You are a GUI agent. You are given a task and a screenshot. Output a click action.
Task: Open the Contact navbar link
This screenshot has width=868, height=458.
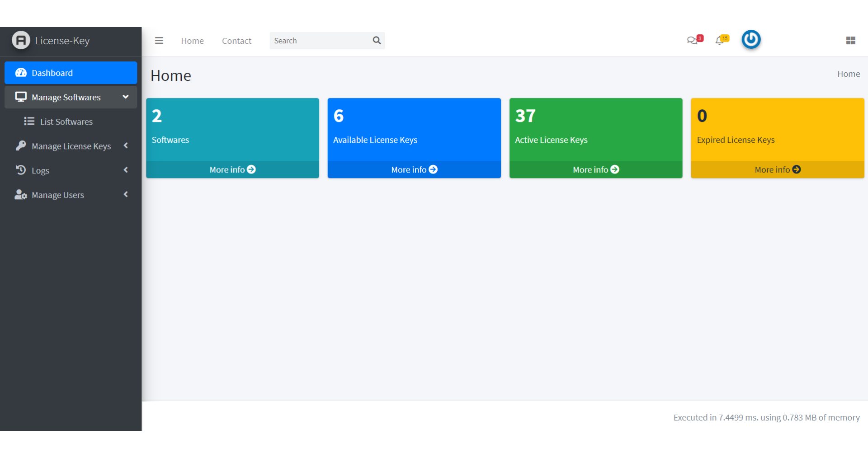click(x=236, y=41)
